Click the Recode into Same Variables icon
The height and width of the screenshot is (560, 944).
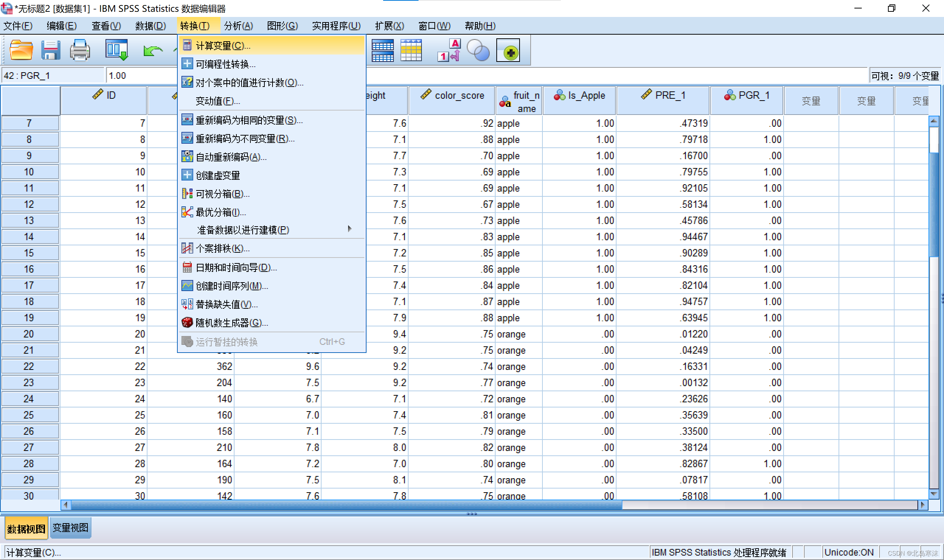pos(187,120)
